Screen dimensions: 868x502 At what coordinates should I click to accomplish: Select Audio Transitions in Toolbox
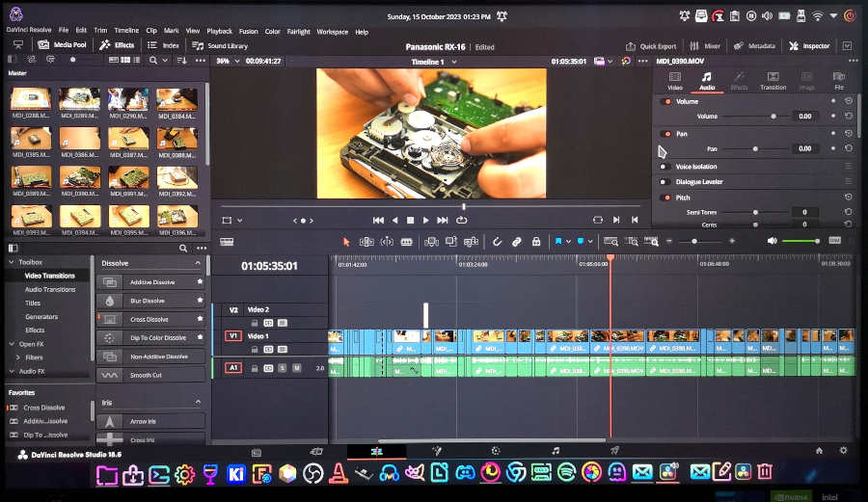pyautogui.click(x=50, y=289)
